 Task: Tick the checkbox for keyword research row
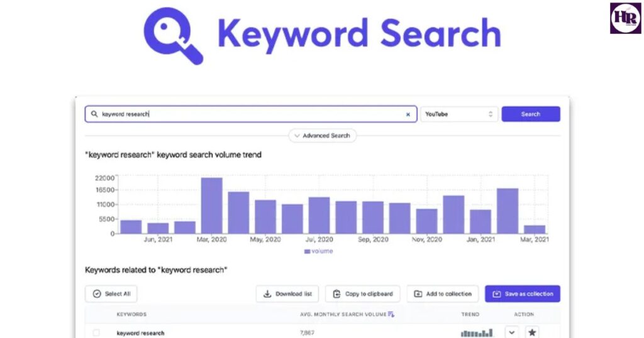click(x=96, y=333)
